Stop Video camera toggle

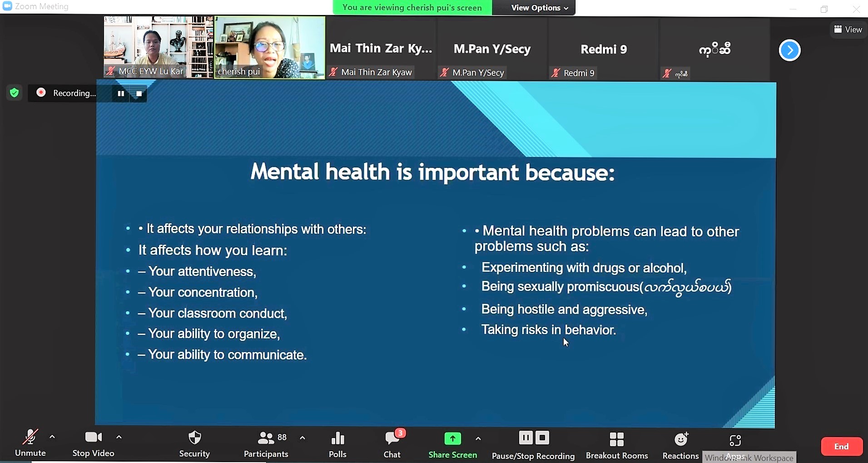(93, 443)
